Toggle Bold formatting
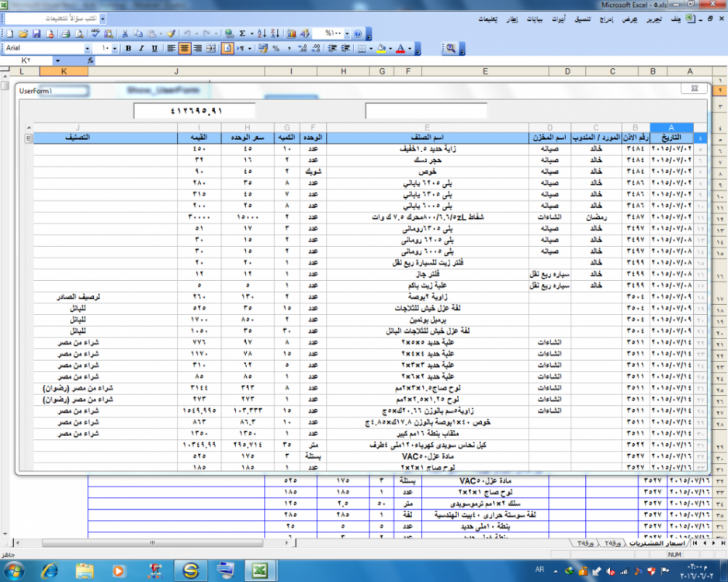 coord(128,48)
